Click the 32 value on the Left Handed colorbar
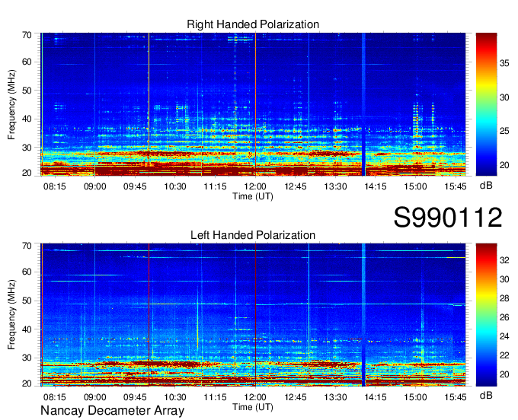Screen dimensions: 518x420 [504, 260]
